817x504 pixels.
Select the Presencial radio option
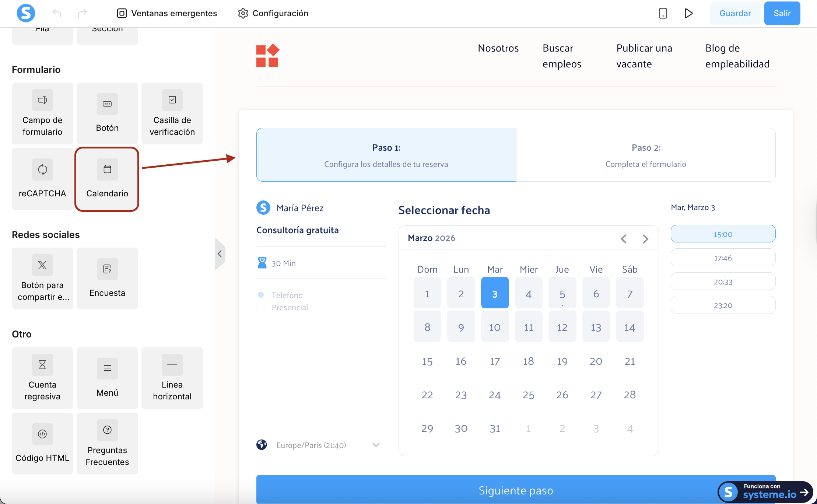(261, 307)
